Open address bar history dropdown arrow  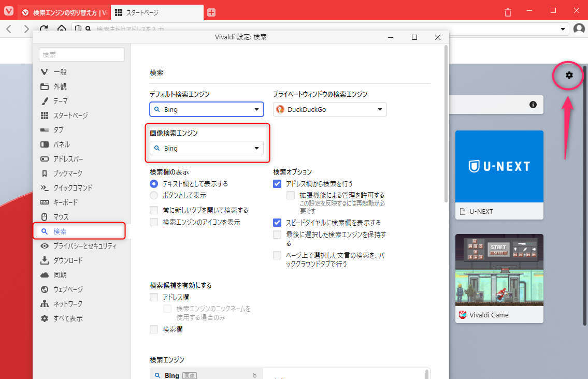pyautogui.click(x=563, y=29)
